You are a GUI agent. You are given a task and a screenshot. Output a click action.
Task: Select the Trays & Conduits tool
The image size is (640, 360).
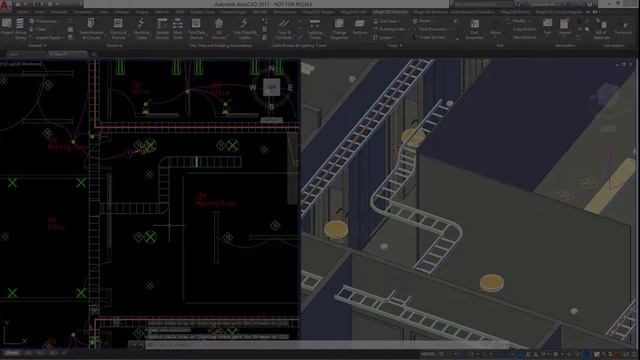pos(284,29)
